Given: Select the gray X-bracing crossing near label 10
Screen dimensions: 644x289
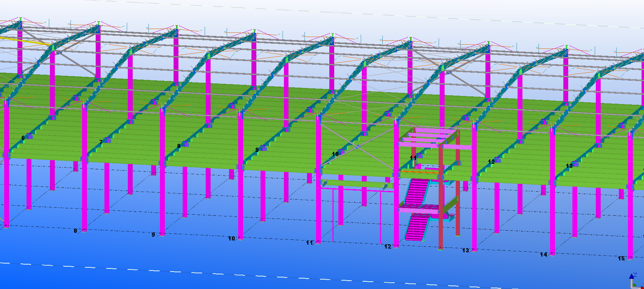Looking at the screenshot, I should point(356,147).
